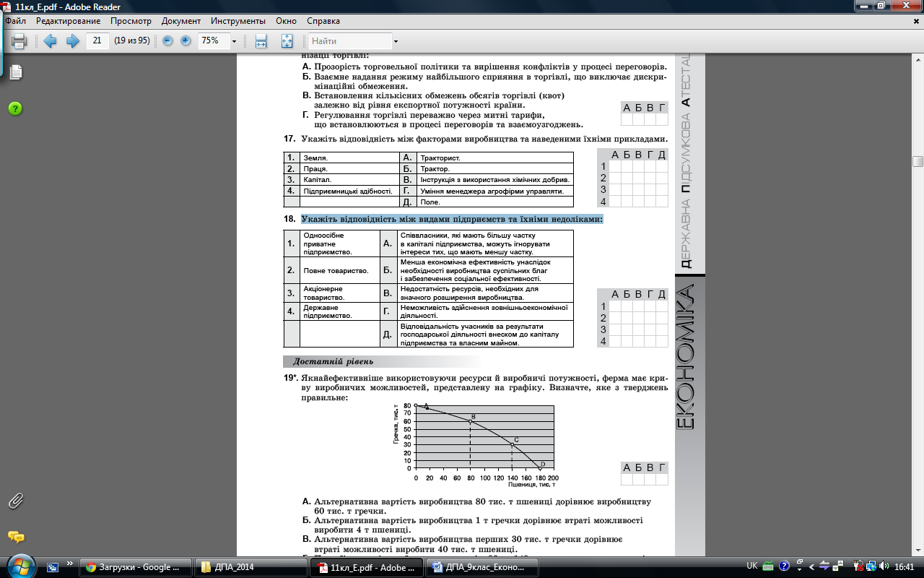This screenshot has height=578, width=924.
Task: Open the zoom level dropdown arrow
Action: coord(234,41)
